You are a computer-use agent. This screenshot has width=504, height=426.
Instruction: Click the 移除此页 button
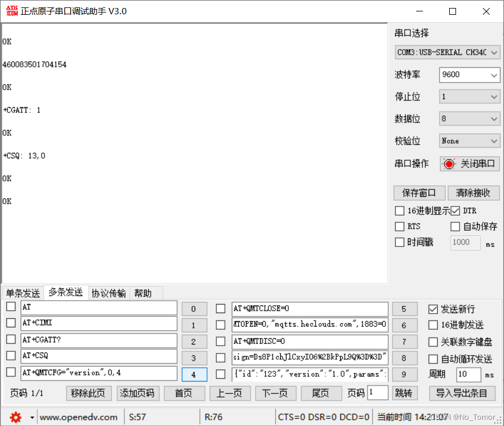pos(88,393)
